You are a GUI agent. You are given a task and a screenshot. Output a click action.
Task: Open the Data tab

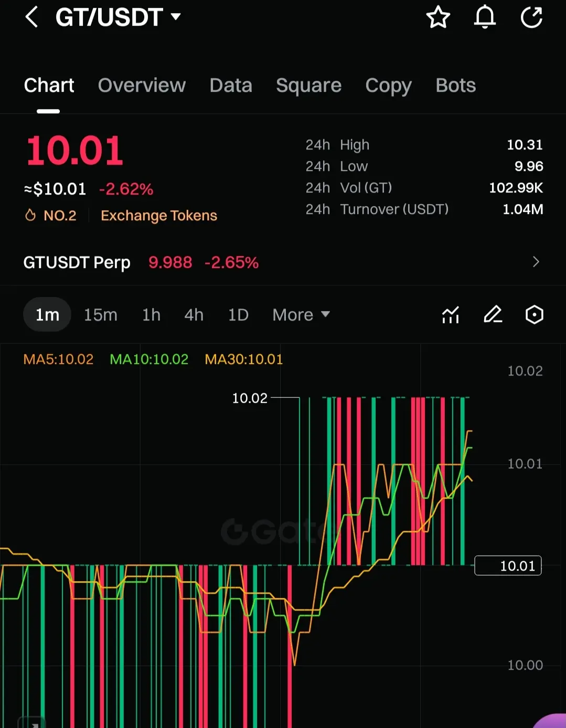click(231, 85)
